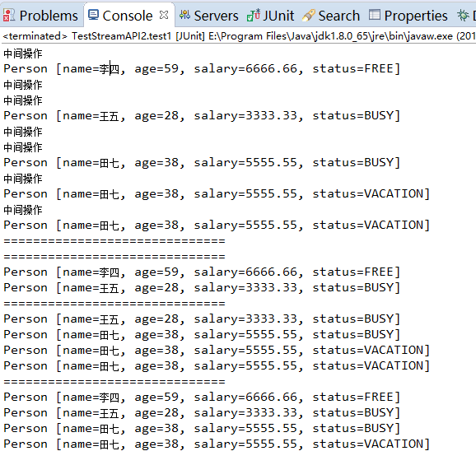Viewport: 476px width, 465px height.
Task: Switch to the Servers tab
Action: click(x=216, y=16)
